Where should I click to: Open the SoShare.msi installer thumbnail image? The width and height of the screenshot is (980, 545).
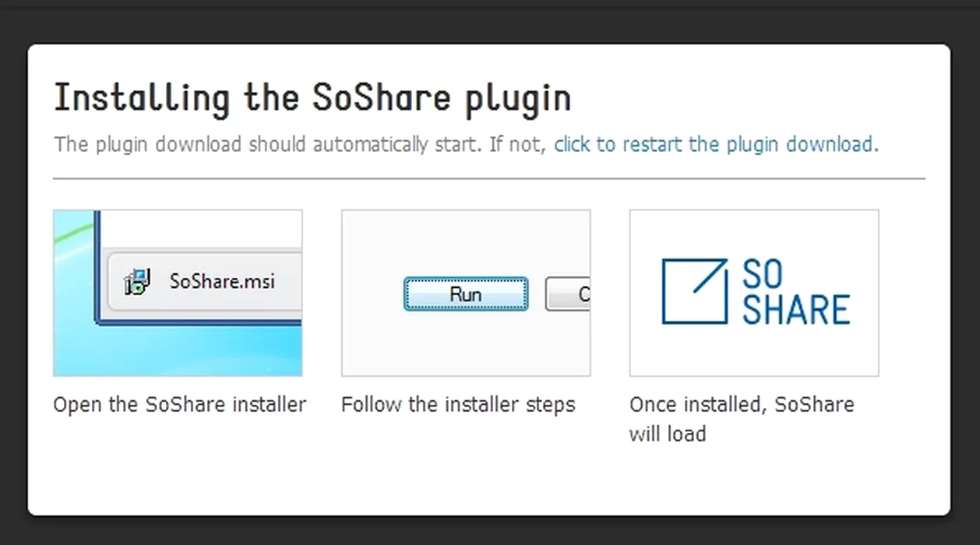click(x=178, y=293)
